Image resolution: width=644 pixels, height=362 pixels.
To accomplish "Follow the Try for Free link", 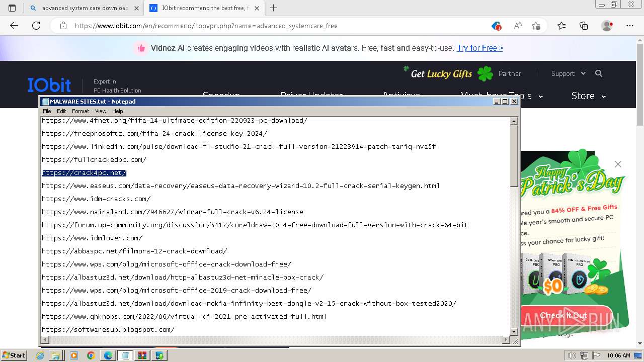I will [x=480, y=48].
